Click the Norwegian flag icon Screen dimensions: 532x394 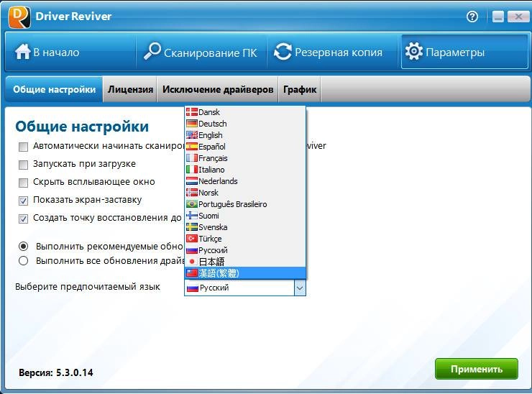coord(192,193)
